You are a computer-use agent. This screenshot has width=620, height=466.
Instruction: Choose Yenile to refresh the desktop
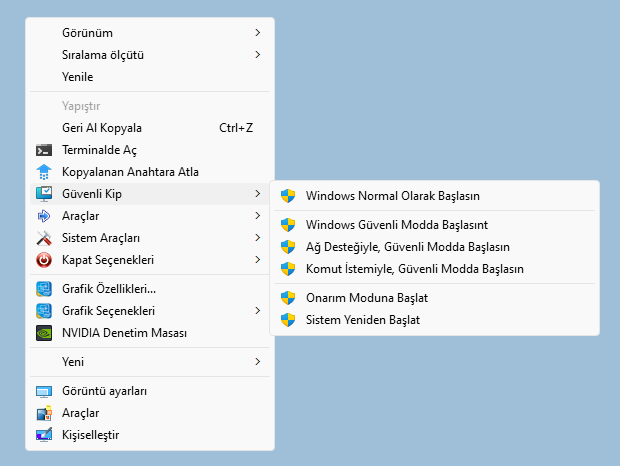(150, 77)
